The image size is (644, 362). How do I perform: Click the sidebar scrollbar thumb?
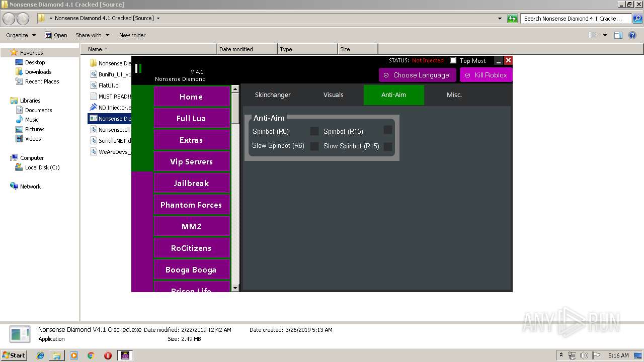click(x=235, y=108)
